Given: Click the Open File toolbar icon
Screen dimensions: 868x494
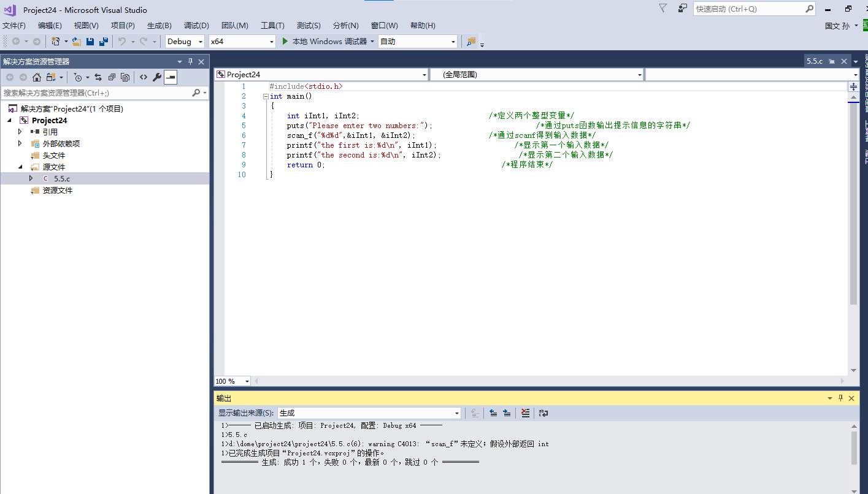Looking at the screenshot, I should 77,42.
